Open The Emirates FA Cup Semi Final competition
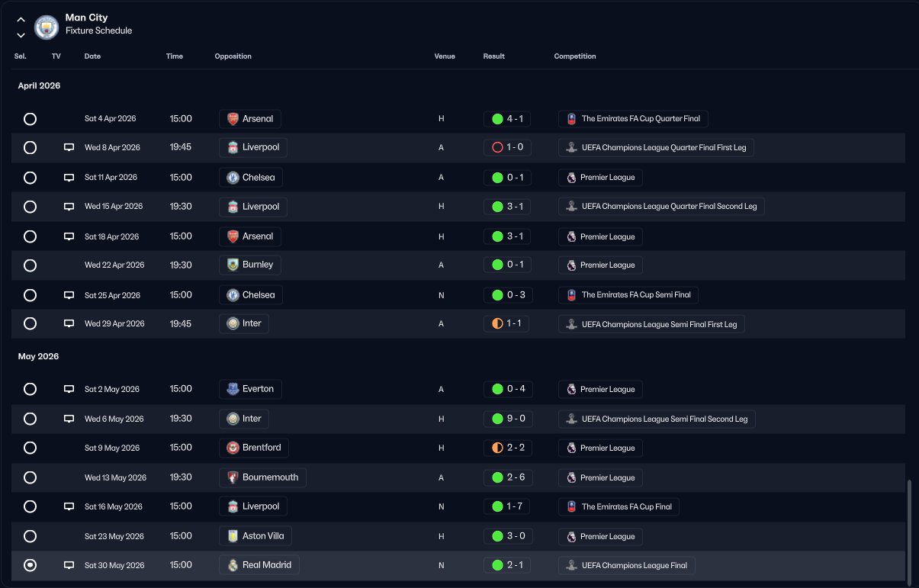The height and width of the screenshot is (588, 919). (x=628, y=295)
